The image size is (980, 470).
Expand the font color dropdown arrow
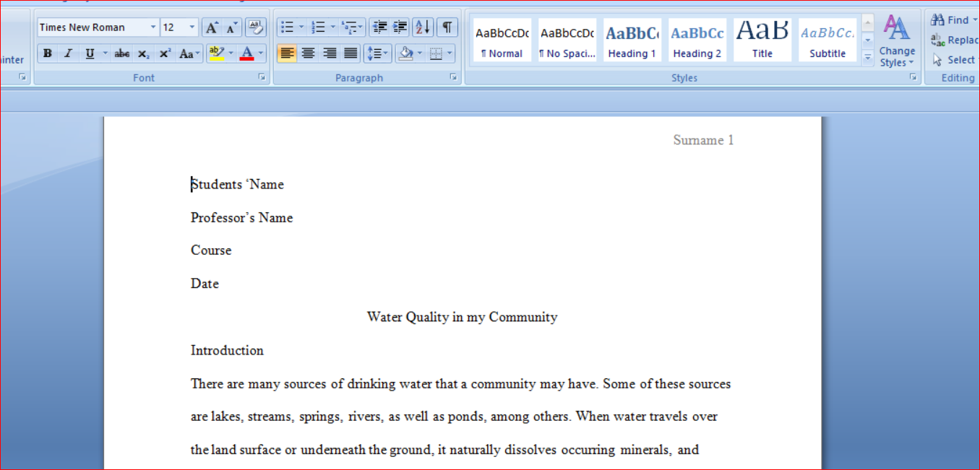click(x=261, y=53)
